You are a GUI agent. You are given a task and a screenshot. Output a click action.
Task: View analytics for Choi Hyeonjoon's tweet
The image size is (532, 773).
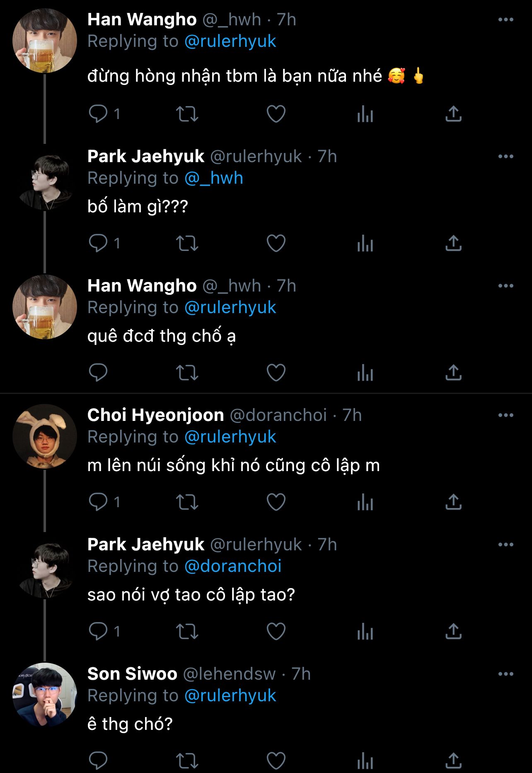pos(365,502)
